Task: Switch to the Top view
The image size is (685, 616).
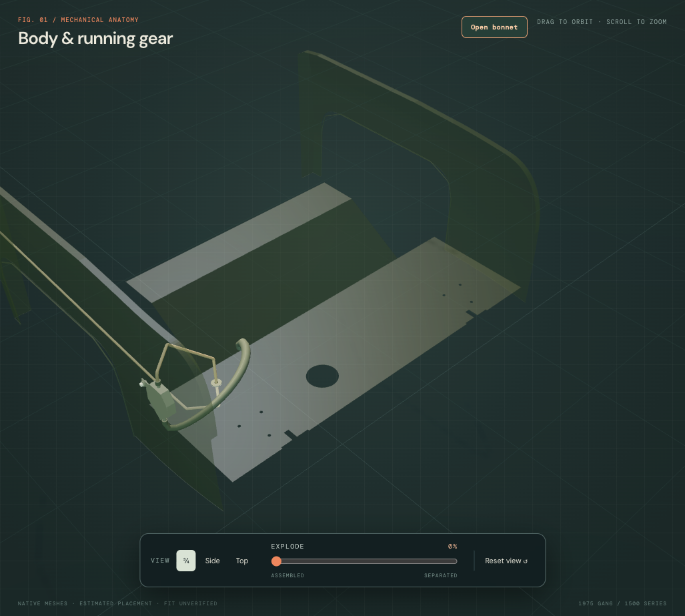Action: pos(242,561)
